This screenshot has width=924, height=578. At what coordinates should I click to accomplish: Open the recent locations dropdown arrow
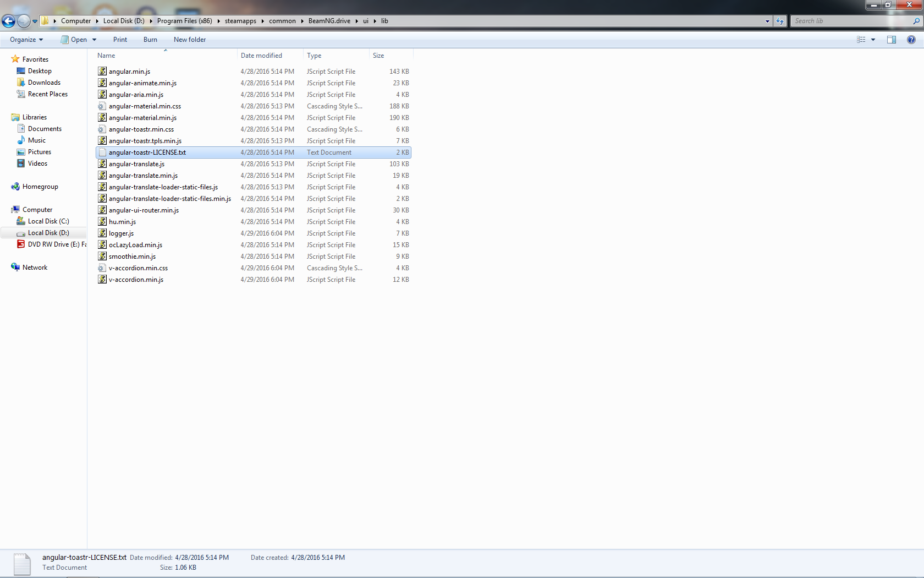click(x=35, y=21)
